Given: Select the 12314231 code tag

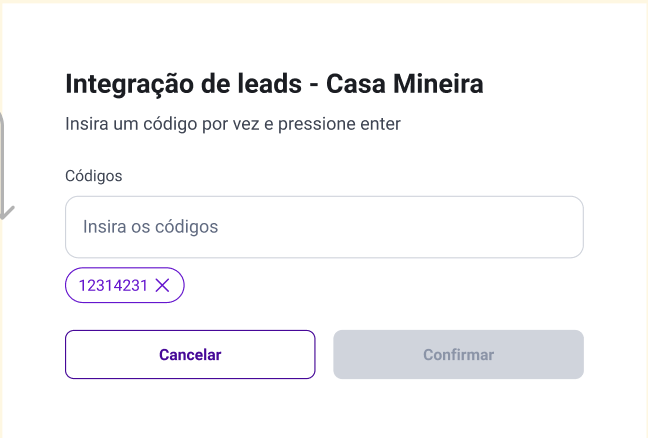Looking at the screenshot, I should click(113, 286).
